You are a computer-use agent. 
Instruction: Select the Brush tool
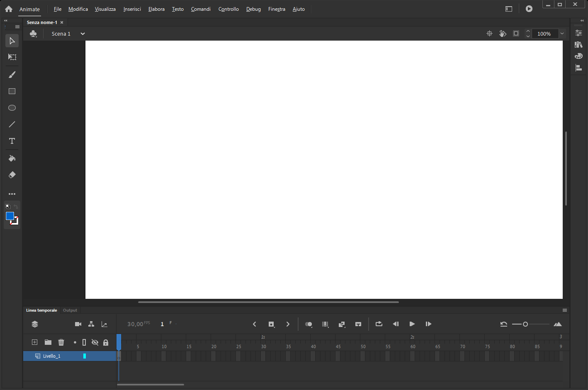pos(12,75)
